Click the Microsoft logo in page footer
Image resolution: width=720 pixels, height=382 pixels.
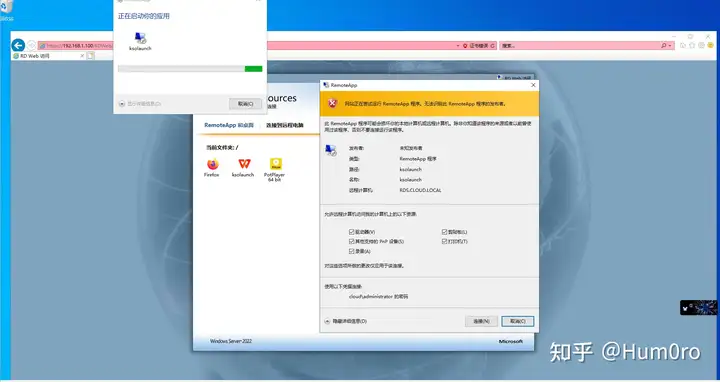[511, 341]
